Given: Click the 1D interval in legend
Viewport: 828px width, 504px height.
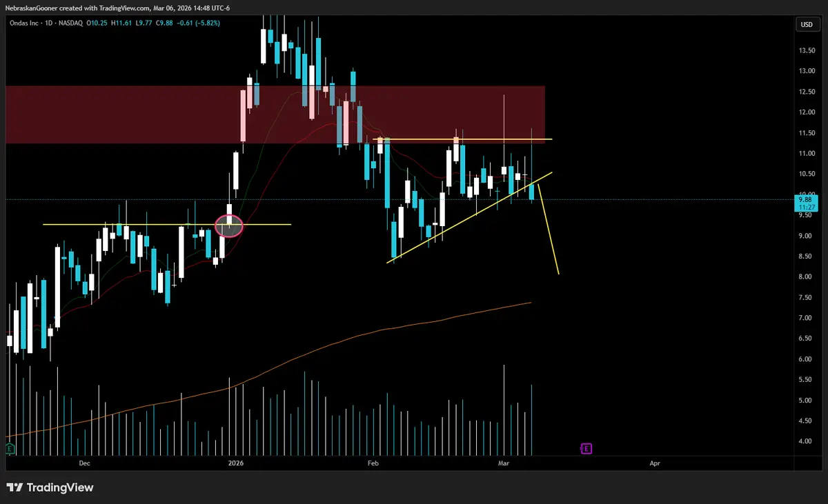Looking at the screenshot, I should click(49, 23).
